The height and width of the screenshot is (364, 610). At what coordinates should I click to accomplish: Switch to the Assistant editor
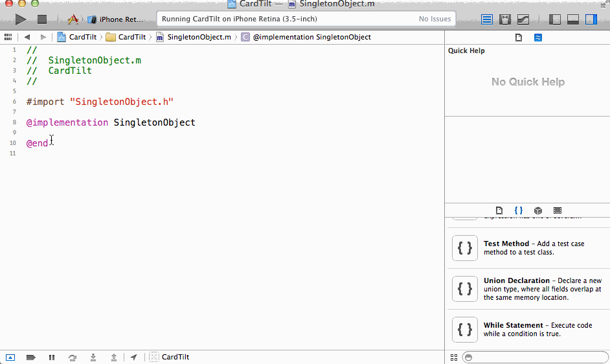(x=505, y=19)
